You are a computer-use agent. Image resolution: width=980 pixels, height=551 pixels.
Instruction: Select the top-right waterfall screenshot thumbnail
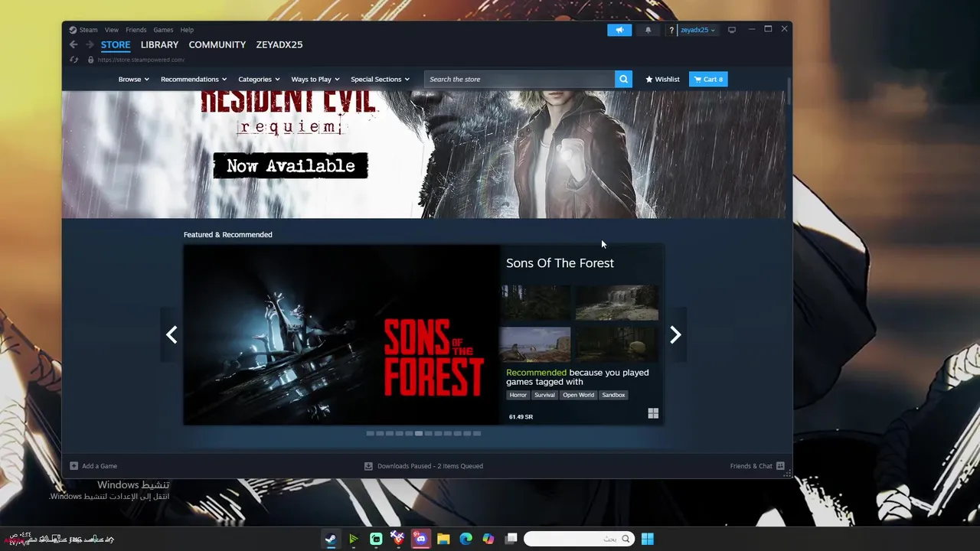(617, 302)
